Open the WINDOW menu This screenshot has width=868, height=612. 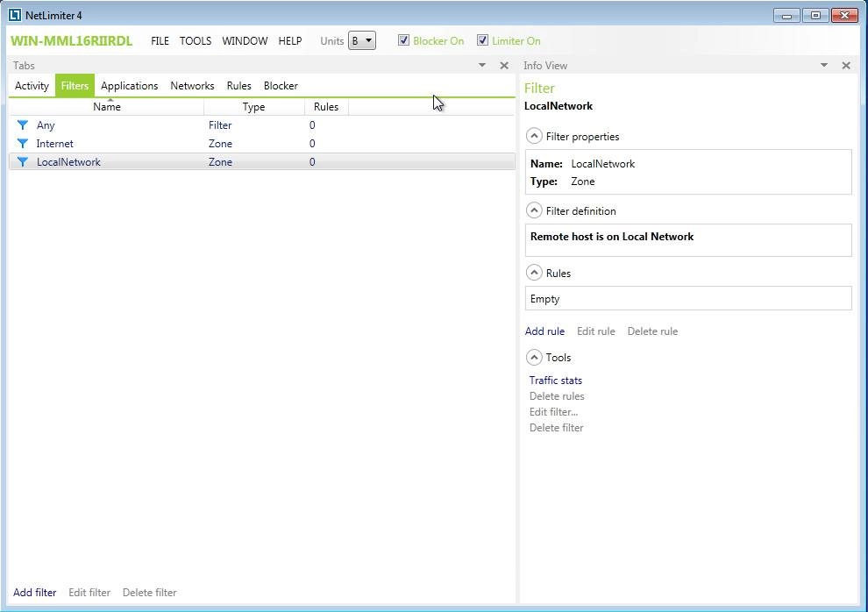tap(245, 41)
